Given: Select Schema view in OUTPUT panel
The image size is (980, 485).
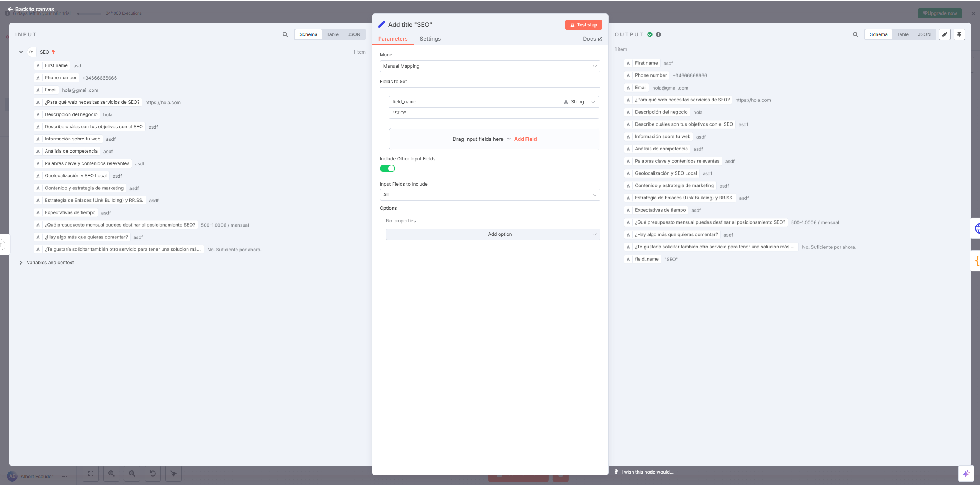Looking at the screenshot, I should click(879, 34).
